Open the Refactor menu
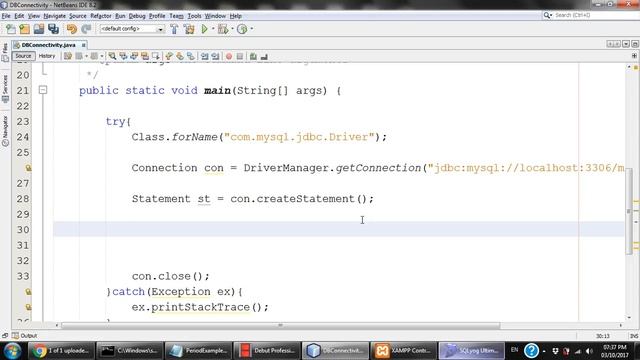Viewport: 640px width, 360px height. 101,16
